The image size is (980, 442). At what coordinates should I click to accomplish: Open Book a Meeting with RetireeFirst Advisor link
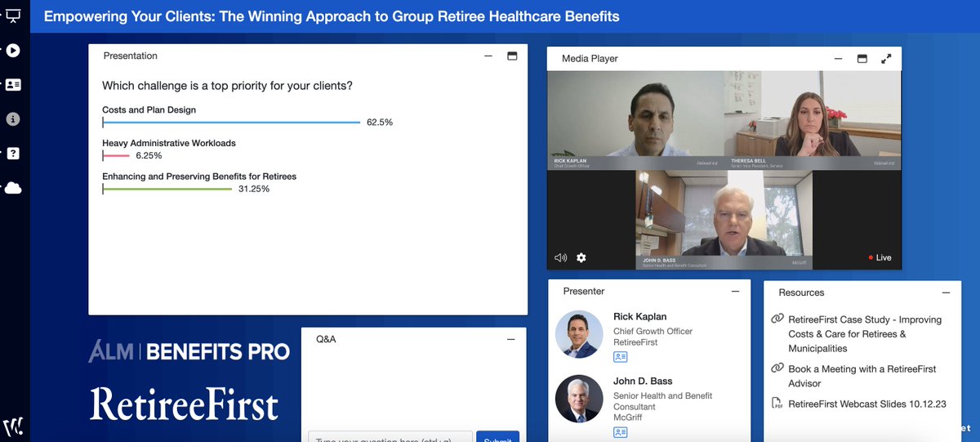point(862,376)
